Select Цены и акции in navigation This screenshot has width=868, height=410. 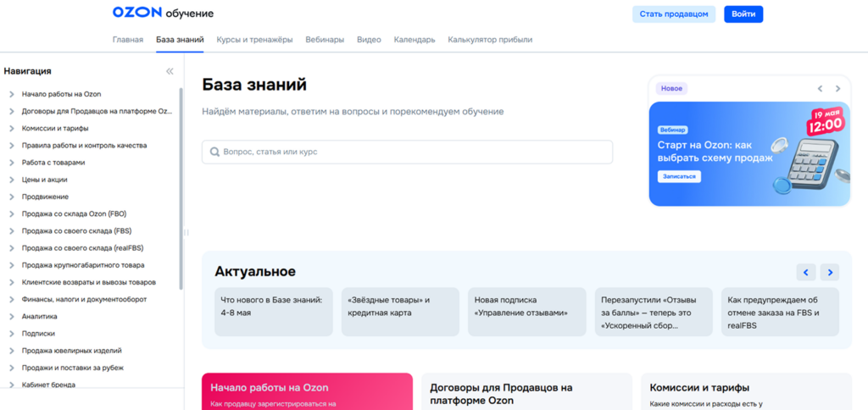[x=44, y=180]
